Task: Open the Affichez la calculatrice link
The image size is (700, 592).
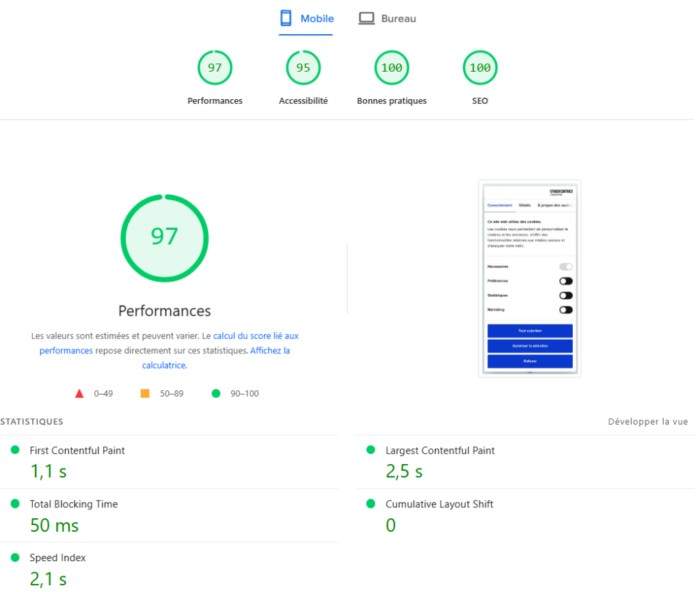Action: (x=269, y=351)
